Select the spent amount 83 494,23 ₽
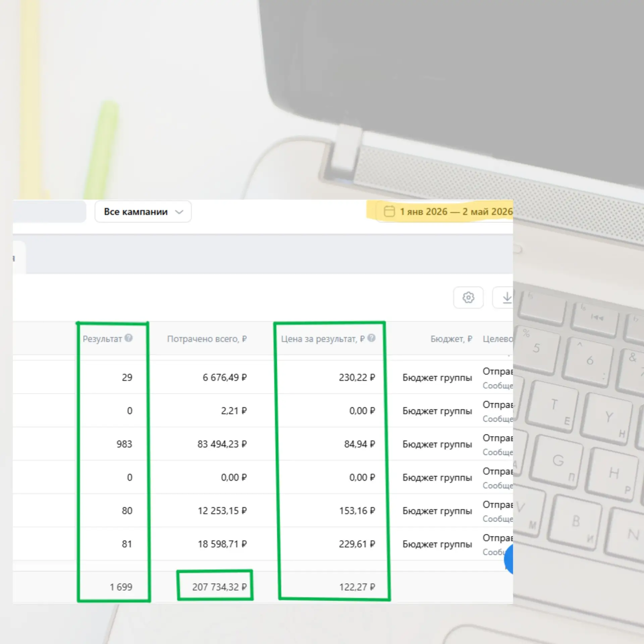The image size is (644, 644). pos(222,444)
